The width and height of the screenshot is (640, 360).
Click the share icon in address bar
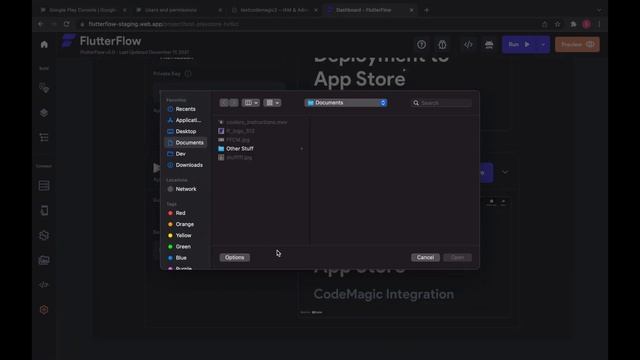click(544, 24)
